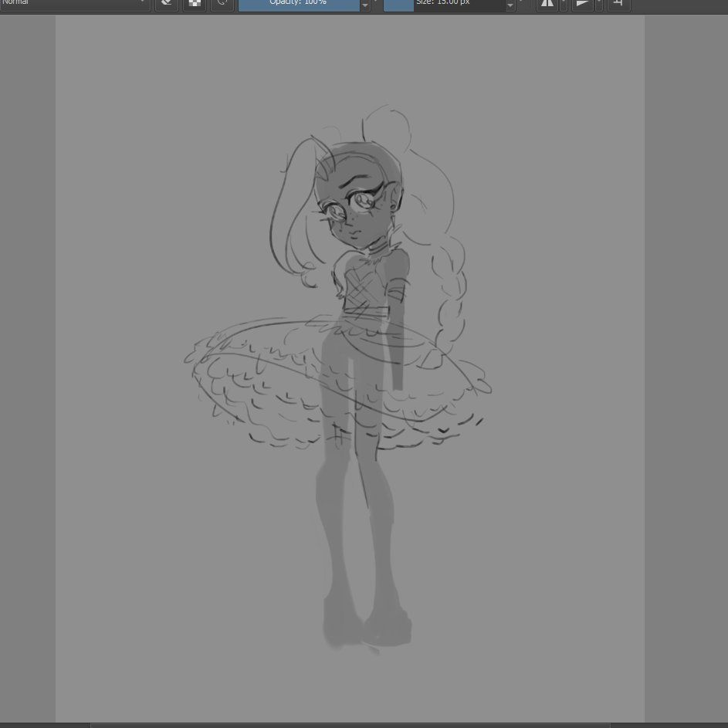
Task: Open the Normal blending mode dropdown
Action: coord(74,4)
